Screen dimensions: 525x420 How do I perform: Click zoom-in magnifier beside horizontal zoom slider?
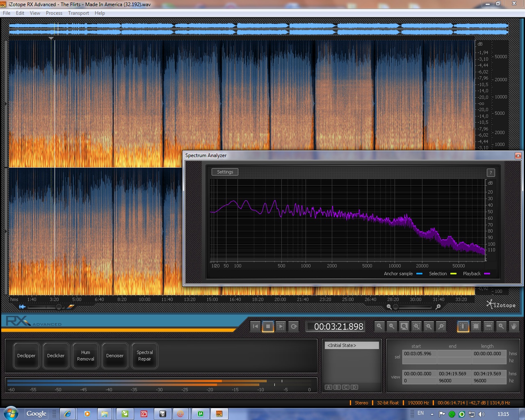438,307
